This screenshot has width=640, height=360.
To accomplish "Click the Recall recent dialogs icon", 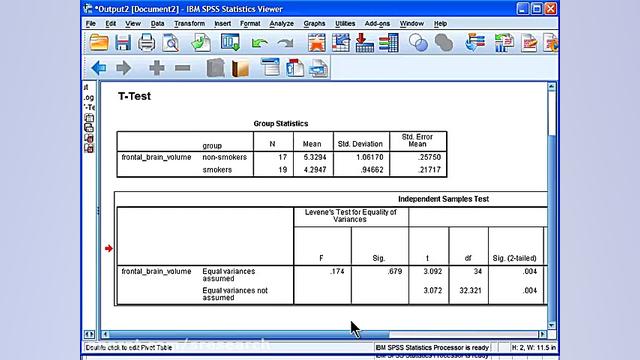I will point(231,43).
